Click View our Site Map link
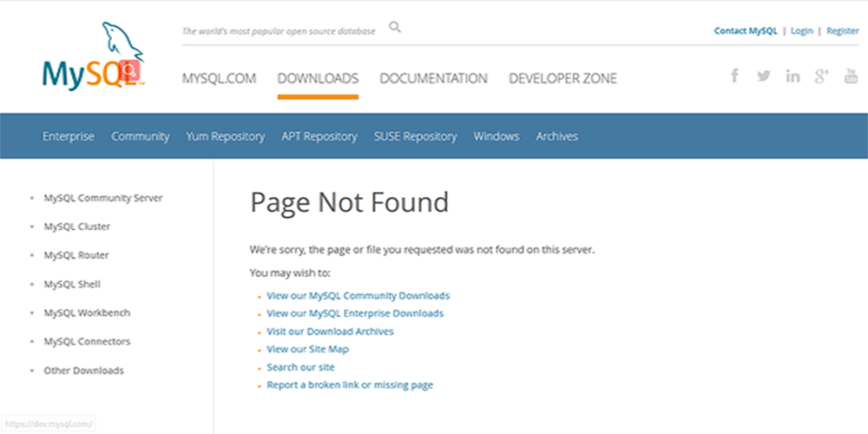The width and height of the screenshot is (868, 434). (x=308, y=349)
